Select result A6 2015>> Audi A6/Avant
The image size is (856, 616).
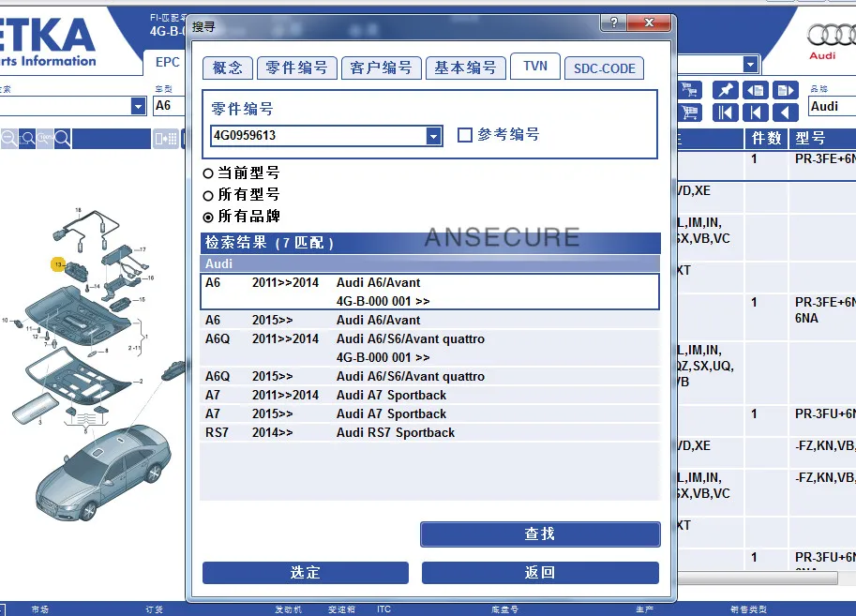click(430, 320)
